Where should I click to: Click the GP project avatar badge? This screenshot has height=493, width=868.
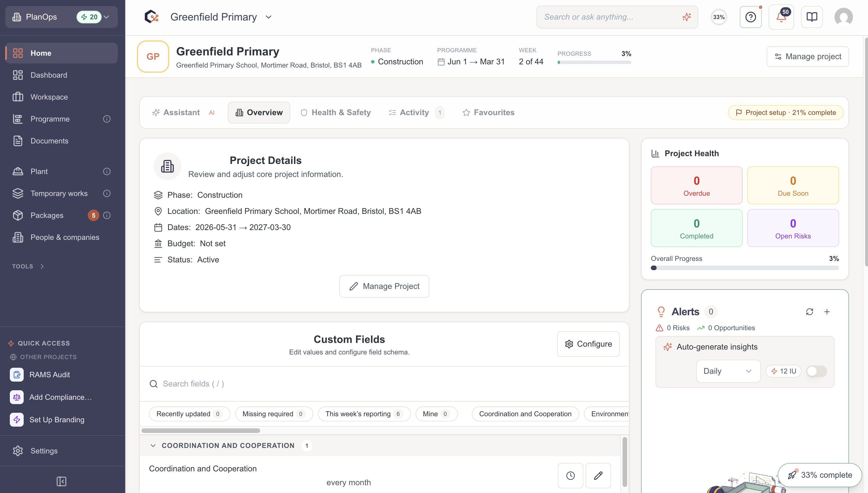[153, 57]
